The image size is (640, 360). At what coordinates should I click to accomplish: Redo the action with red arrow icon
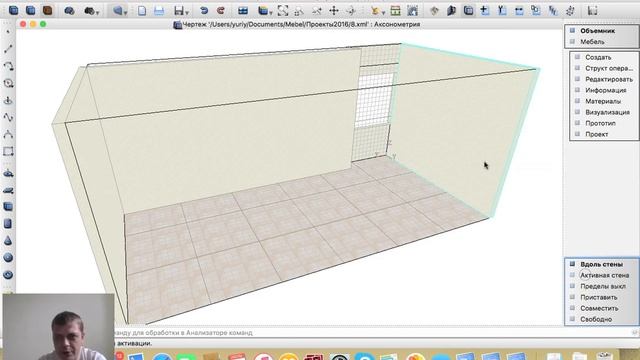click(221, 11)
